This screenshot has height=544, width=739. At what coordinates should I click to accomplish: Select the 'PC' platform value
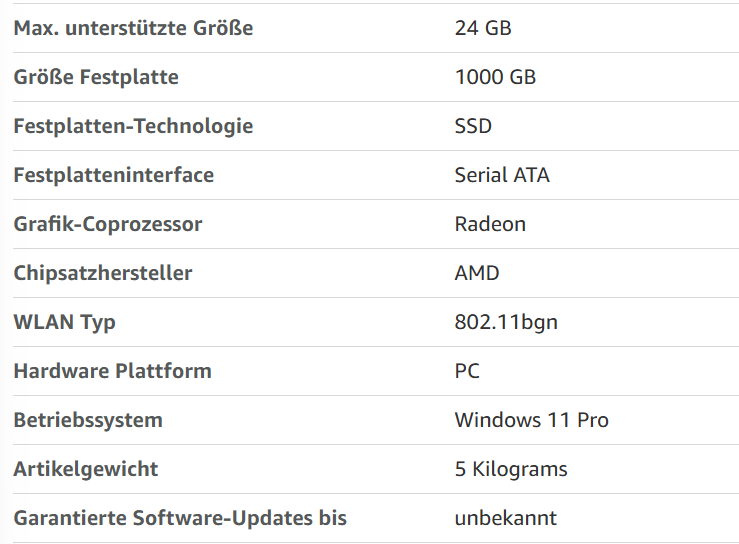467,371
